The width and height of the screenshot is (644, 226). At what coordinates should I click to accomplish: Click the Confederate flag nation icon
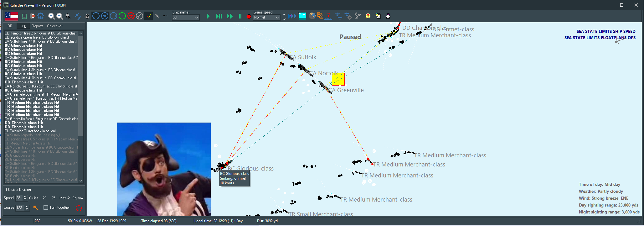pos(12,16)
